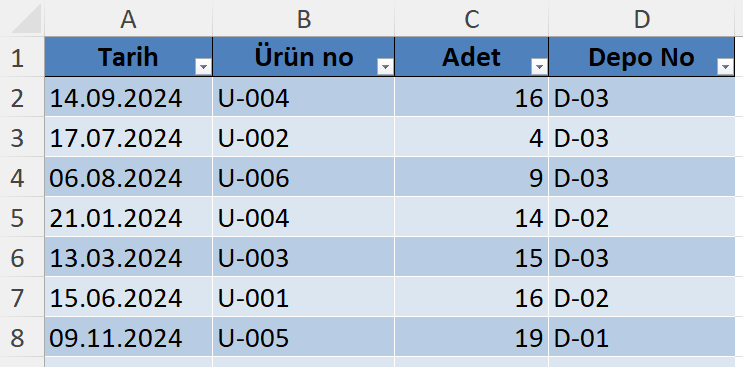The image size is (743, 367).
Task: Click the Tarih header cell
Action: click(x=128, y=57)
